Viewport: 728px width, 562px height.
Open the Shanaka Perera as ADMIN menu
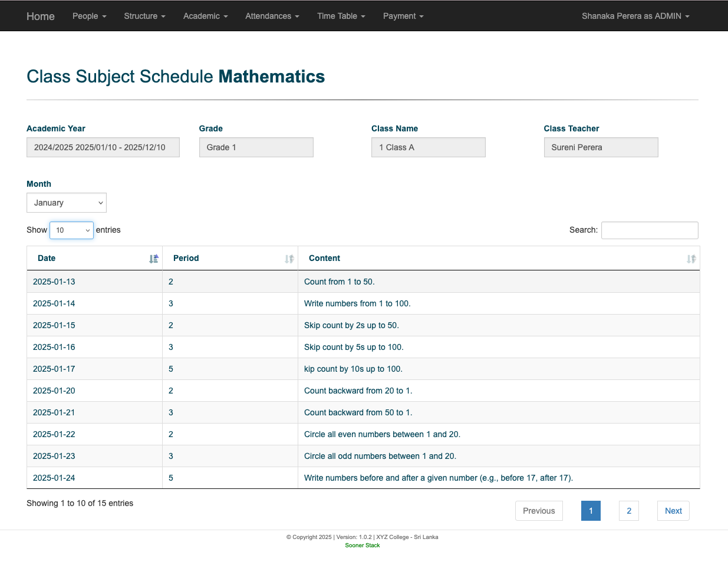[635, 16]
